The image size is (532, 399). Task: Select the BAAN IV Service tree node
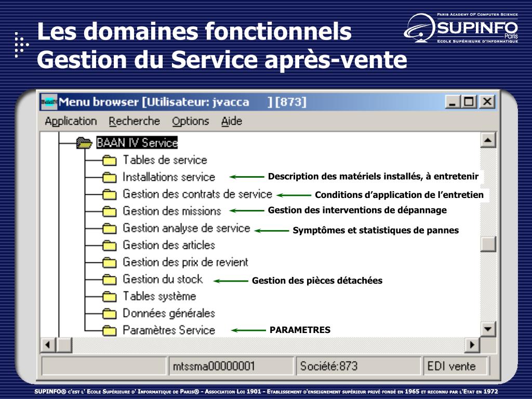pos(137,143)
